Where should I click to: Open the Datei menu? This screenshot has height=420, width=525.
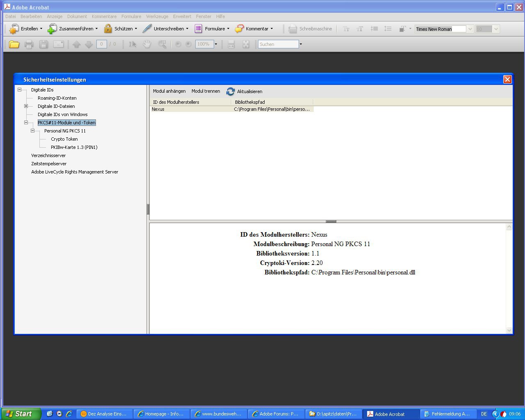[x=10, y=16]
